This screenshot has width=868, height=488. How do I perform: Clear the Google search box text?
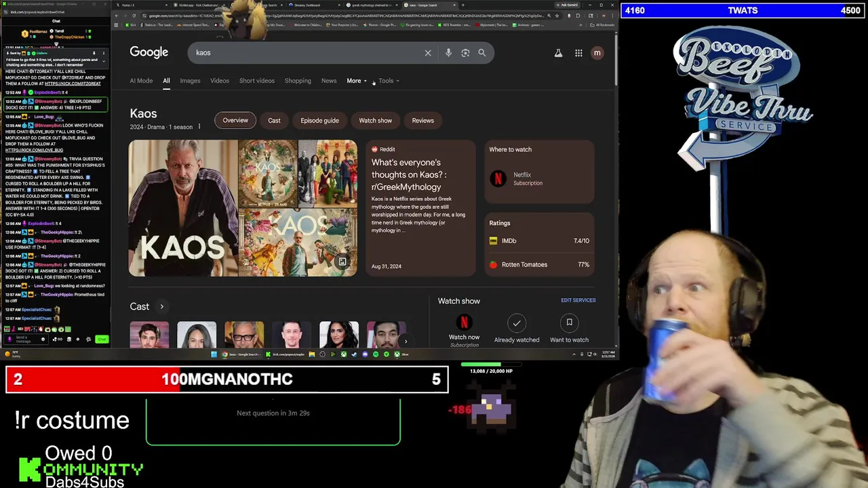click(x=428, y=53)
